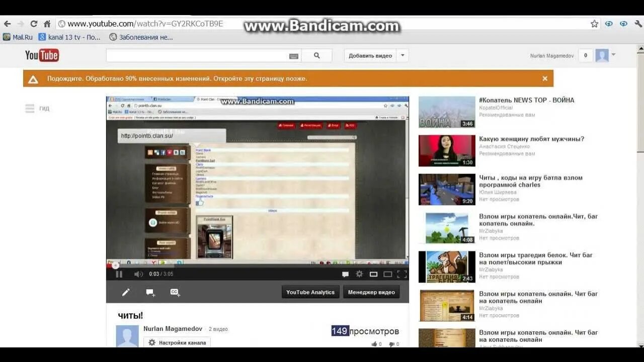The width and height of the screenshot is (644, 362).
Task: Go back with the browser back arrow
Action: point(7,24)
